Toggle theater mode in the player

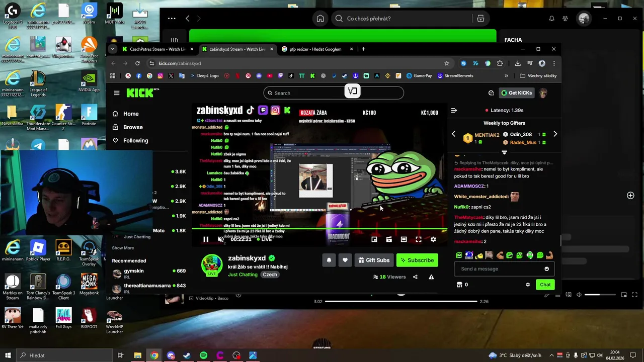pyautogui.click(x=404, y=239)
